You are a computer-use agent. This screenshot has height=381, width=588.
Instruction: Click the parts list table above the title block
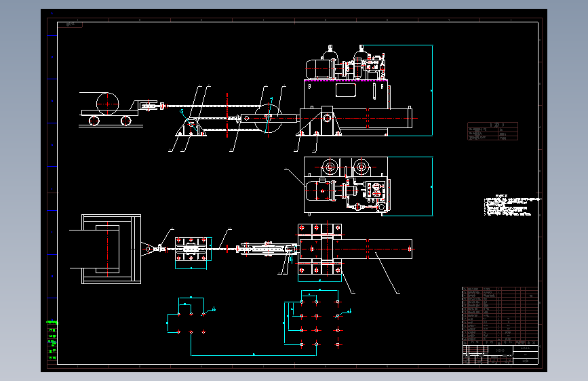pos(501,316)
